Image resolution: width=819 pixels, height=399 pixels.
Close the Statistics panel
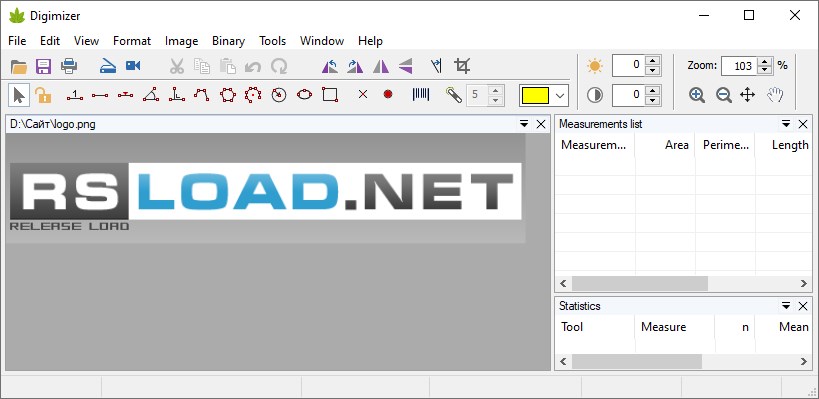click(x=803, y=306)
